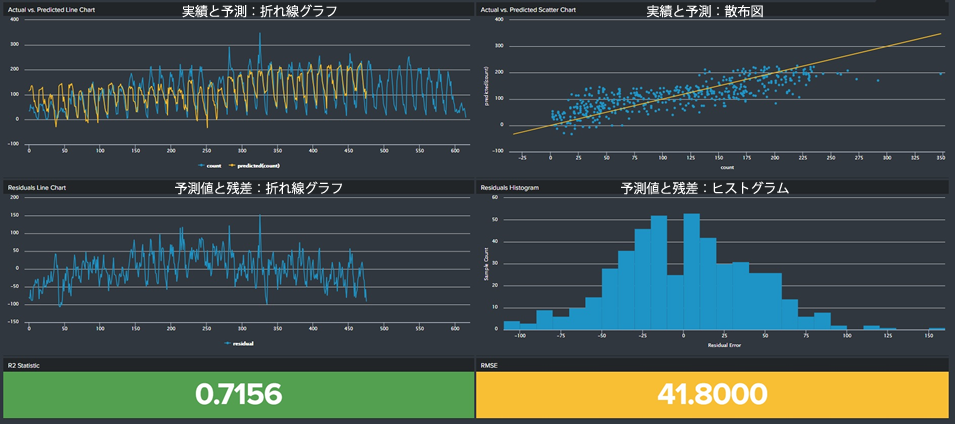Viewport: 955px width, 424px height.
Task: Click the Japanese heading 予測値と残差：ヒストグラム
Action: point(706,188)
